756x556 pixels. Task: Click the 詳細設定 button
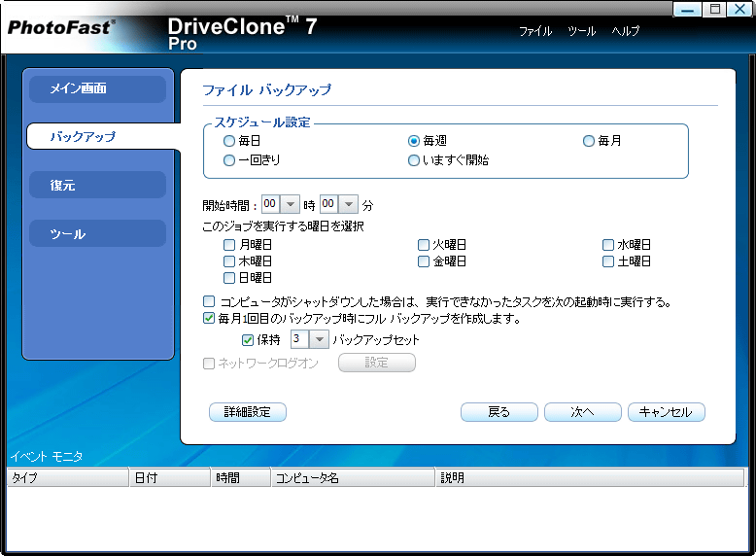(x=248, y=412)
